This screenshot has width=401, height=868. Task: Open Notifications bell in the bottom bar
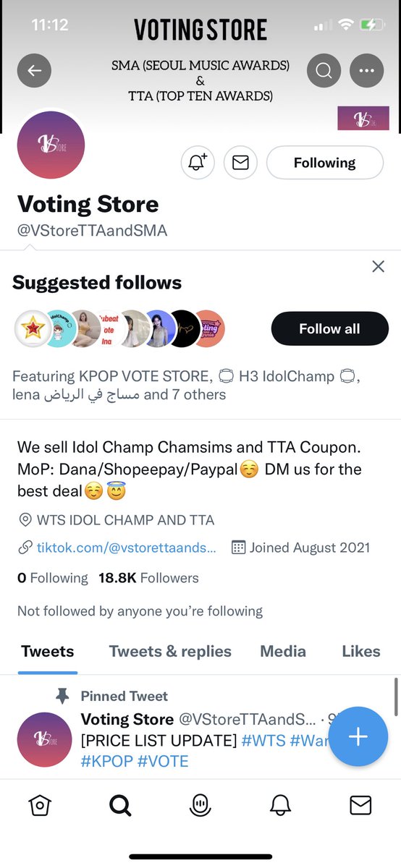pyautogui.click(x=280, y=805)
